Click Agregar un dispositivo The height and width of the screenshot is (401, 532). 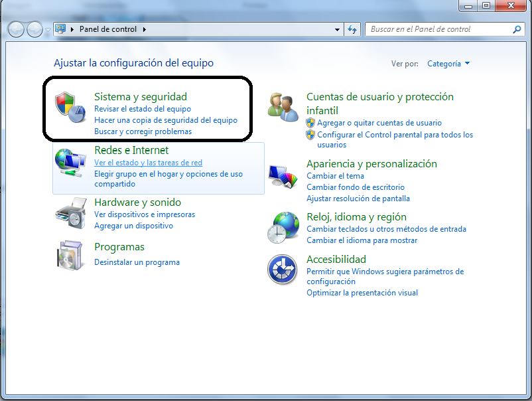133,226
